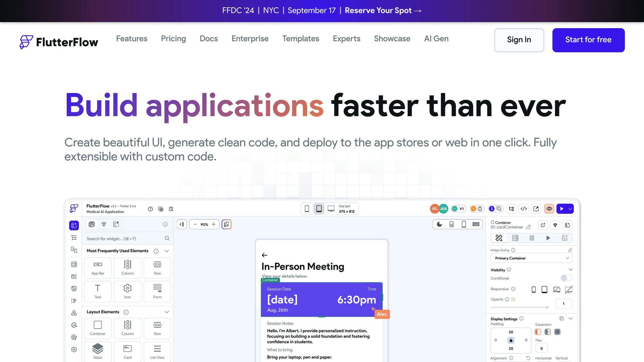Click the run play button
Screen dimensions: 644x362
click(562, 209)
